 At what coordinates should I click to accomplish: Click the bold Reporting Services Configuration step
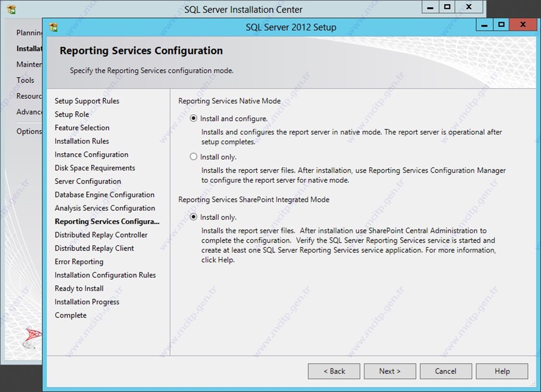click(107, 221)
